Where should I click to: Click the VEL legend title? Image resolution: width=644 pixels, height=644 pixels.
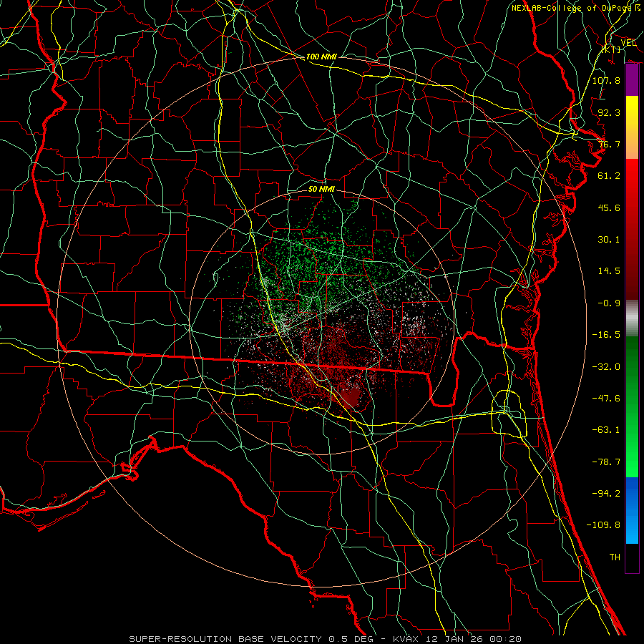point(628,42)
